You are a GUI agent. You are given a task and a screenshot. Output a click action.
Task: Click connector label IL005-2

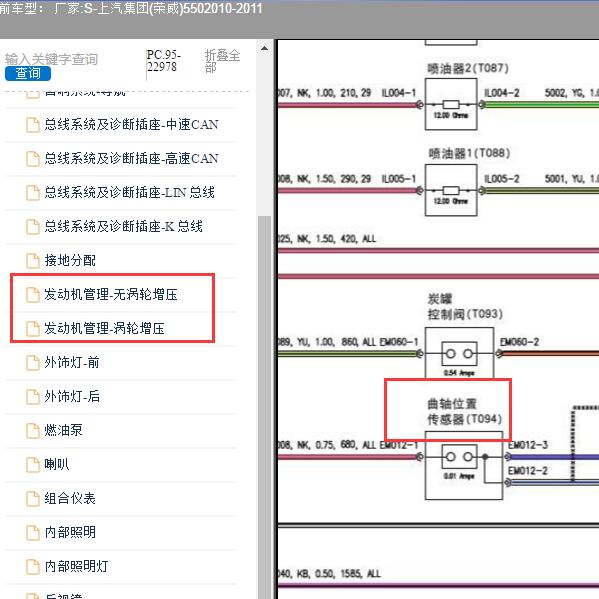point(502,179)
